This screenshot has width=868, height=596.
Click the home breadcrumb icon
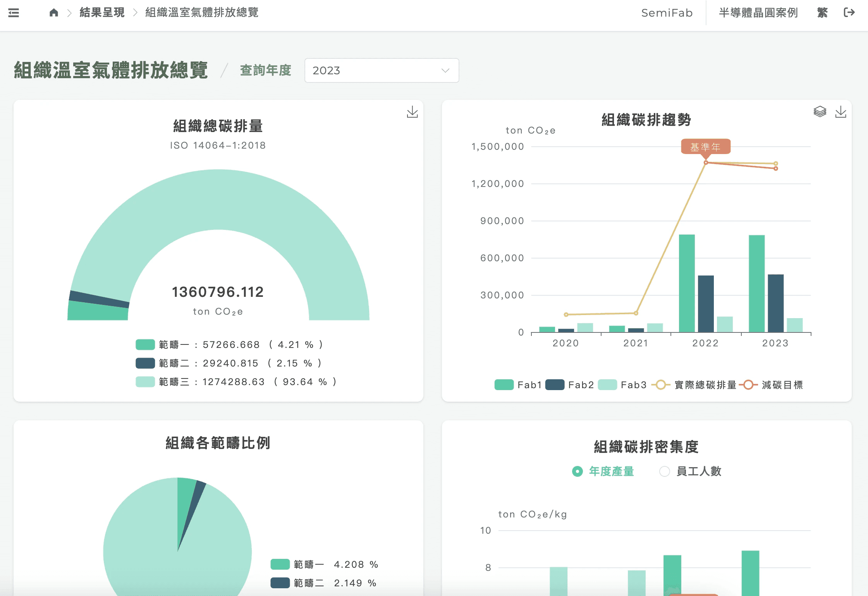pyautogui.click(x=54, y=13)
